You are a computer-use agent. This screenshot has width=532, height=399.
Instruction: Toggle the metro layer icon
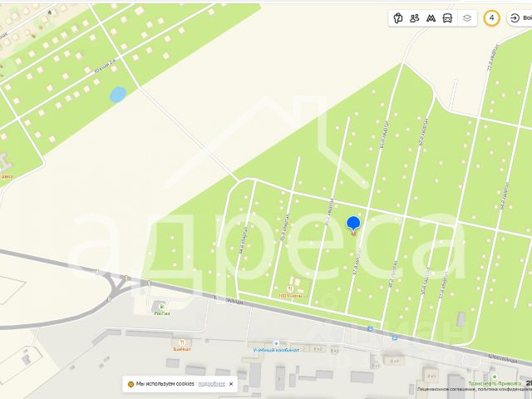click(x=431, y=18)
